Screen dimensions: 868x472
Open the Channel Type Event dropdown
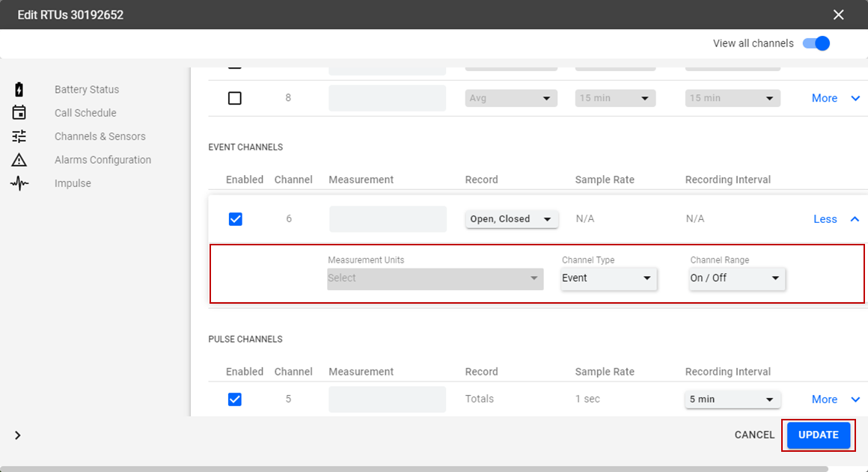(608, 278)
